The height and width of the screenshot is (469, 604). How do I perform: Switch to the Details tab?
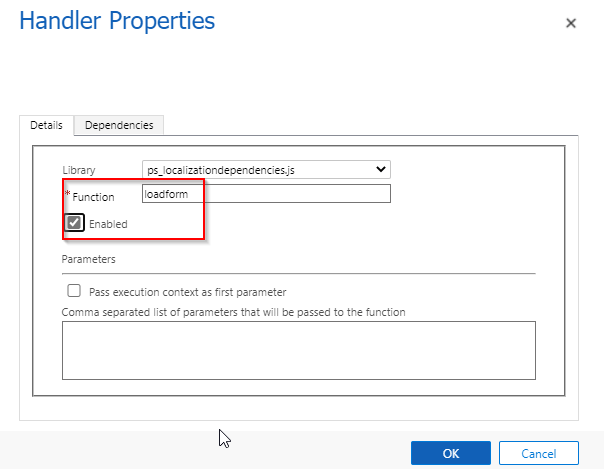tap(46, 126)
